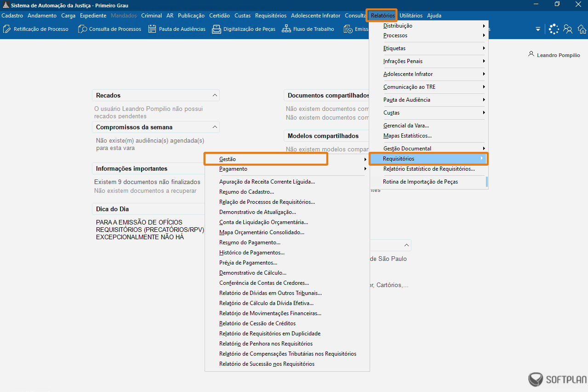Click the partially hidden Emiss... toolbar button
The height and width of the screenshot is (392, 588).
pyautogui.click(x=356, y=29)
